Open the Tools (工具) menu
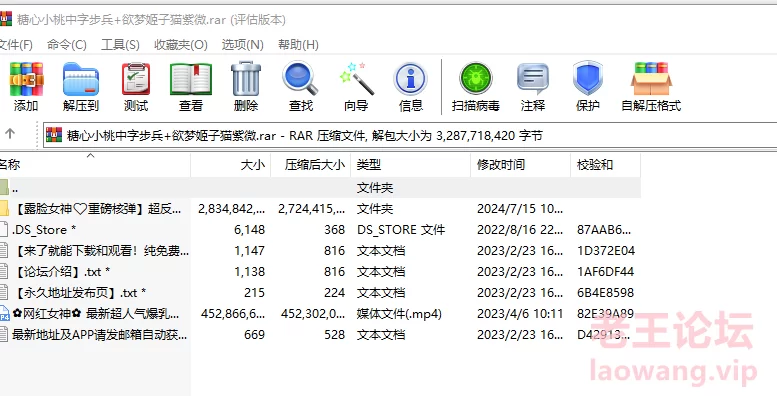Screen dimensions: 777x396 click(120, 45)
